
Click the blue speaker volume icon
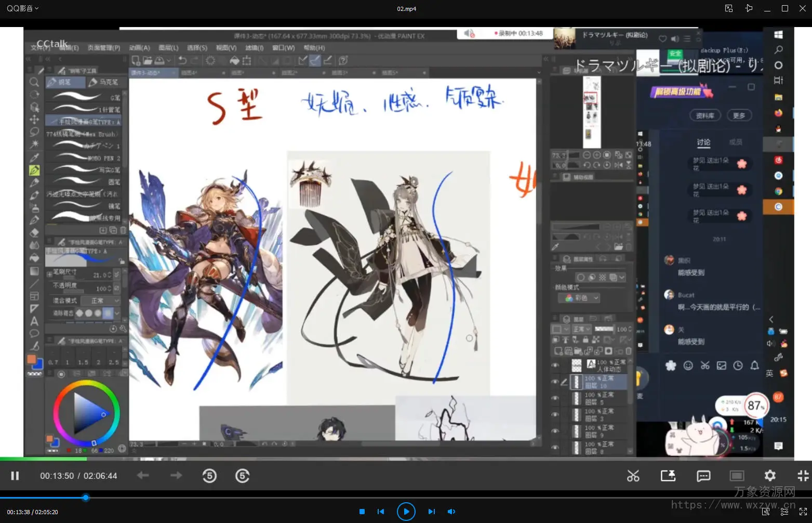pyautogui.click(x=451, y=512)
